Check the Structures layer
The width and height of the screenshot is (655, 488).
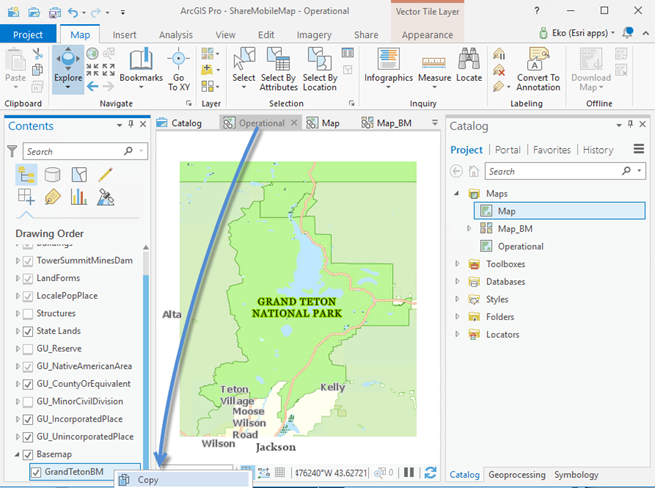[x=28, y=314]
